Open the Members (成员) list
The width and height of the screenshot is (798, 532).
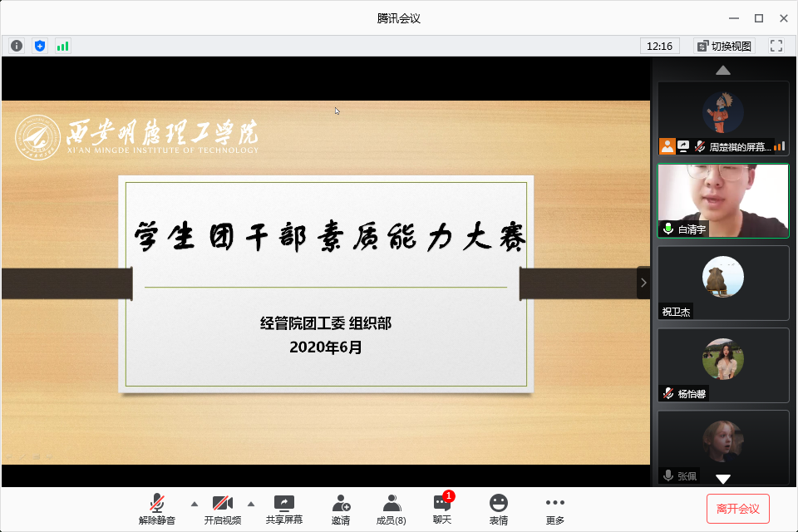pos(391,509)
